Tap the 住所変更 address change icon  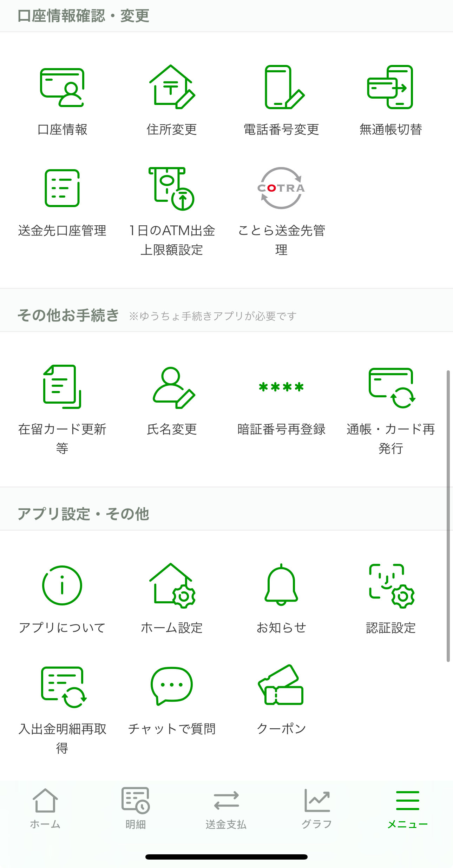point(172,87)
